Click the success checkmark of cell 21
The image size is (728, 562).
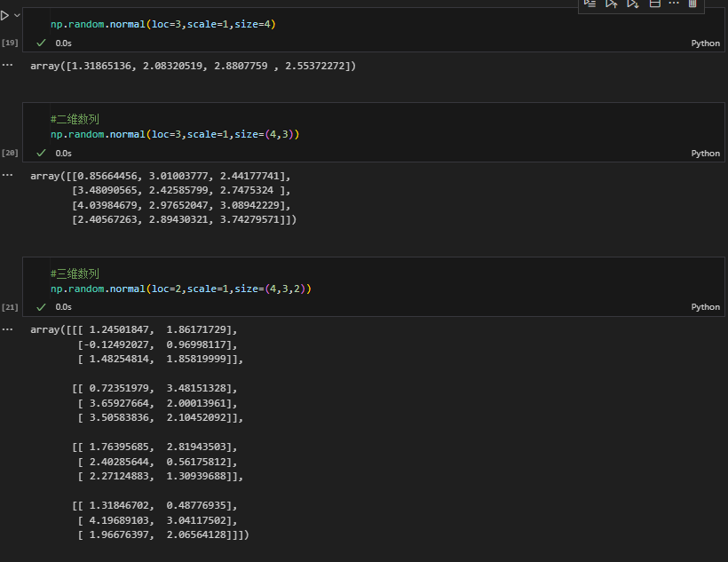pos(42,307)
